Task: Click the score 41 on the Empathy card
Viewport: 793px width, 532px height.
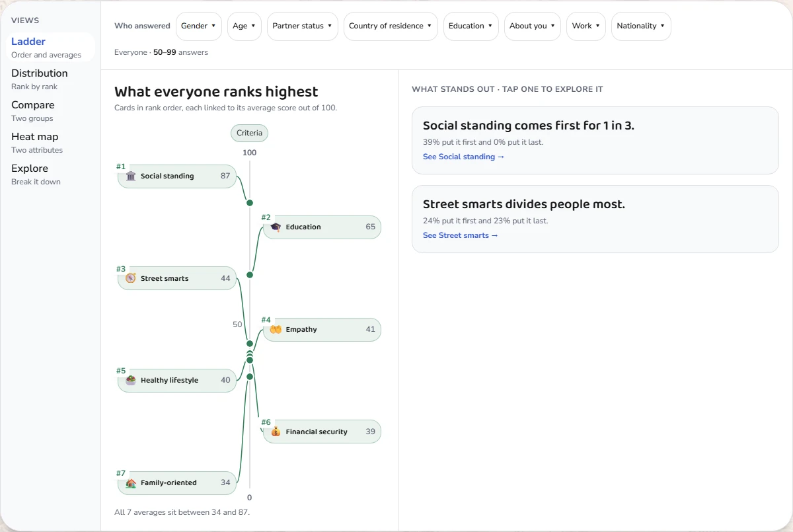Action: 370,329
